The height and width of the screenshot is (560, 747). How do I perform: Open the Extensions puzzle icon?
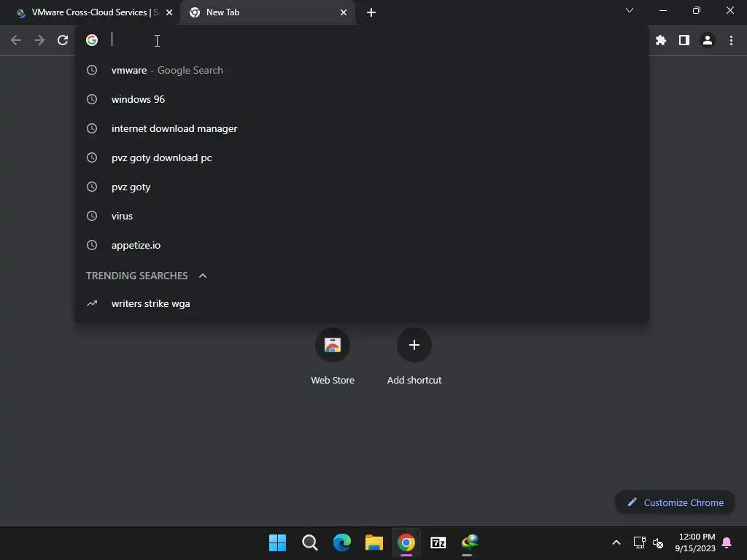(661, 41)
